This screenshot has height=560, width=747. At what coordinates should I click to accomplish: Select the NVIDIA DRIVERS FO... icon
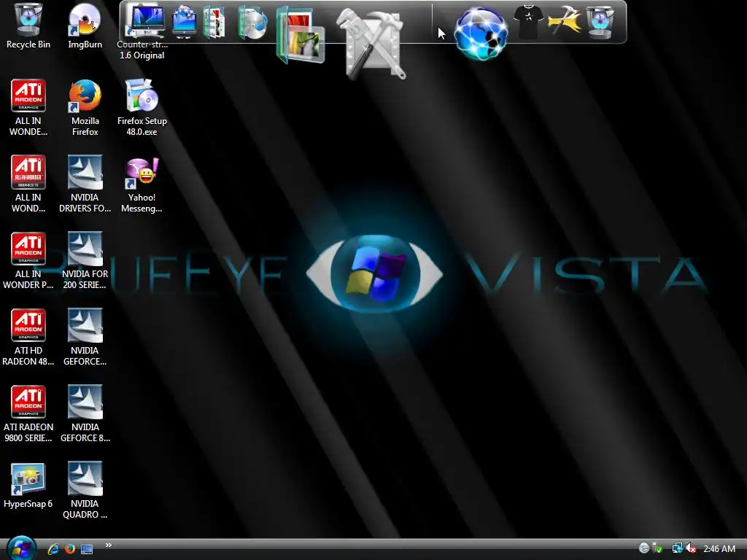pyautogui.click(x=85, y=184)
